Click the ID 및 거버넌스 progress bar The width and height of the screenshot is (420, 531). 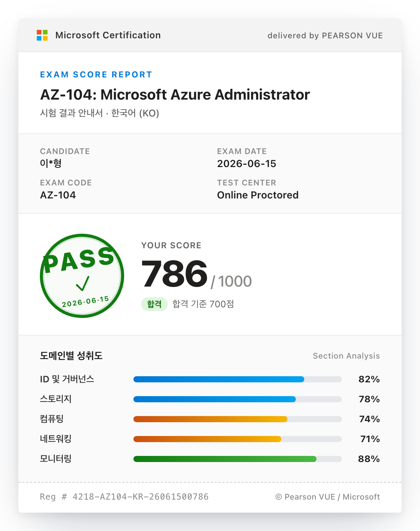pos(237,379)
